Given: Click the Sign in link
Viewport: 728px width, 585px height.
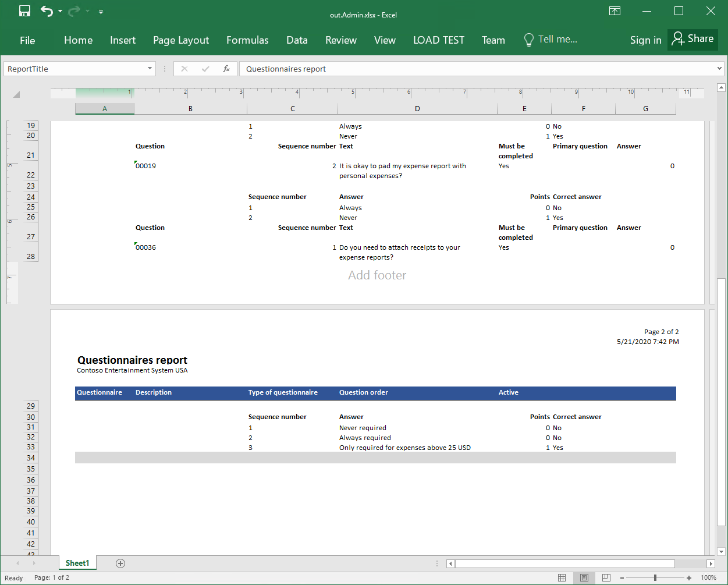Looking at the screenshot, I should (x=645, y=40).
